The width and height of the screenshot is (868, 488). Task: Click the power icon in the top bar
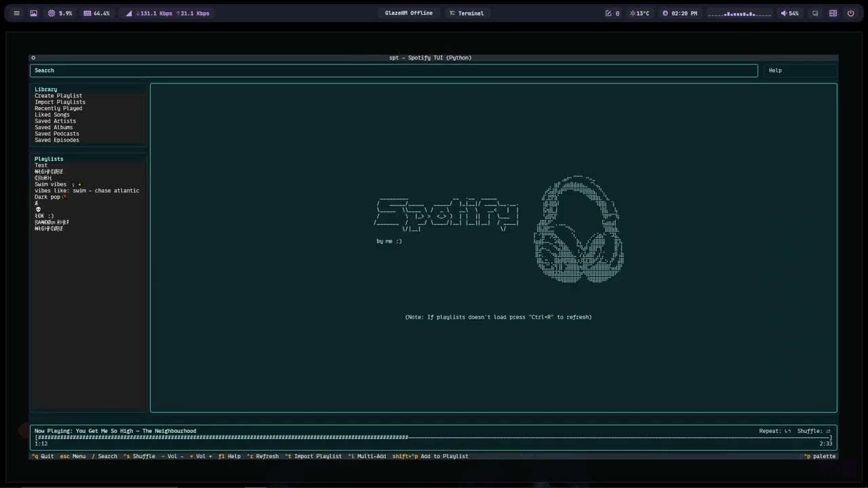point(850,13)
